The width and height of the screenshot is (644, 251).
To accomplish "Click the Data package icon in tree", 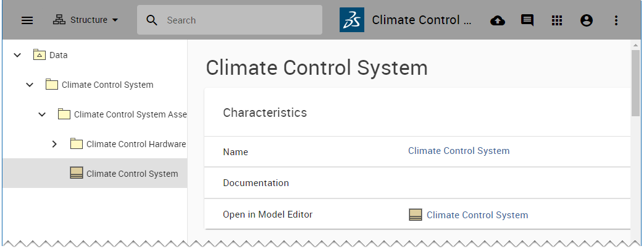I will [x=40, y=55].
